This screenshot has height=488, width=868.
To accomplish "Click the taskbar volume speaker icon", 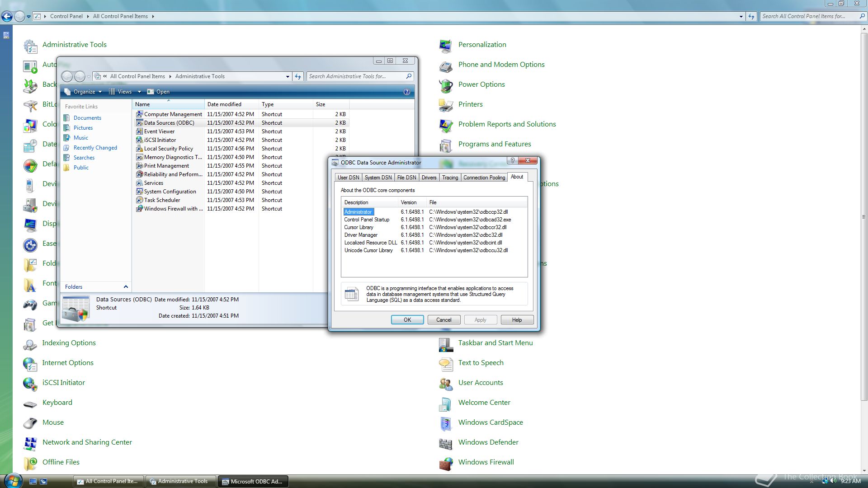I will 833,481.
